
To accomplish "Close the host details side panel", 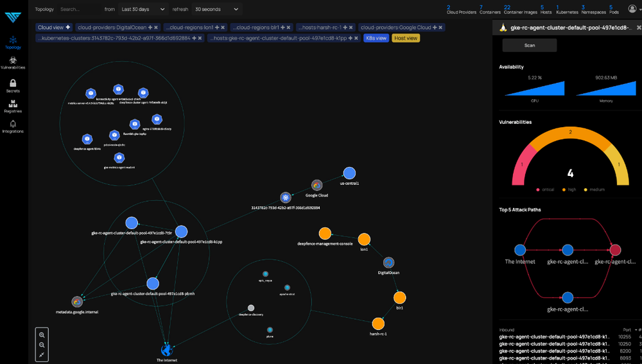I will pos(639,28).
